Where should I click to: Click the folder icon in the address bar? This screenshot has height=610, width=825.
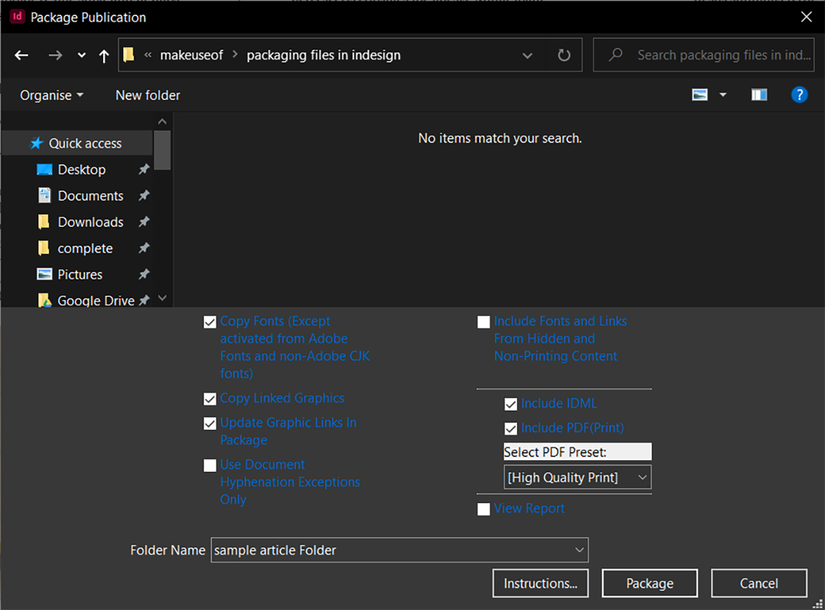128,55
